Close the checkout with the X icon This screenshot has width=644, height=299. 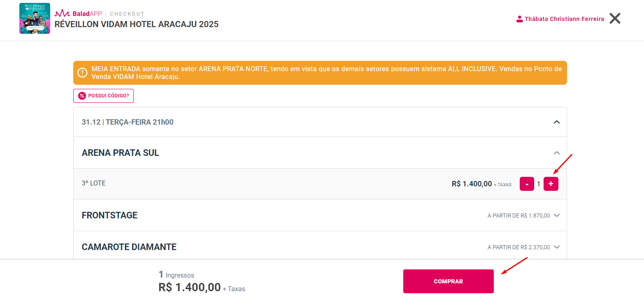coord(615,19)
